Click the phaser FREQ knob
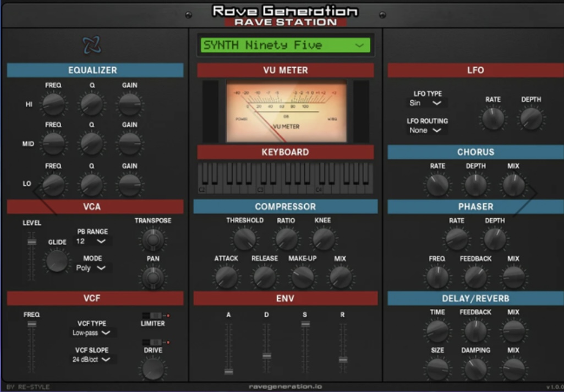564x392 pixels. pyautogui.click(x=437, y=277)
